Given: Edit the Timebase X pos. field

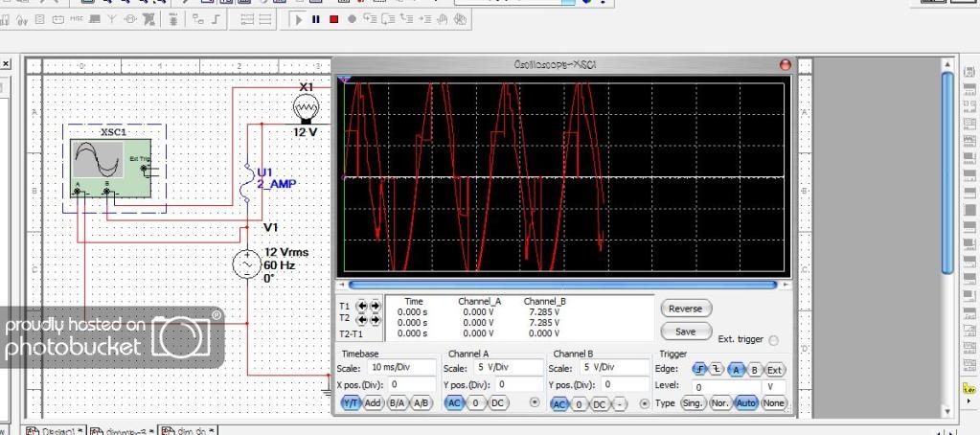Looking at the screenshot, I should point(412,384).
